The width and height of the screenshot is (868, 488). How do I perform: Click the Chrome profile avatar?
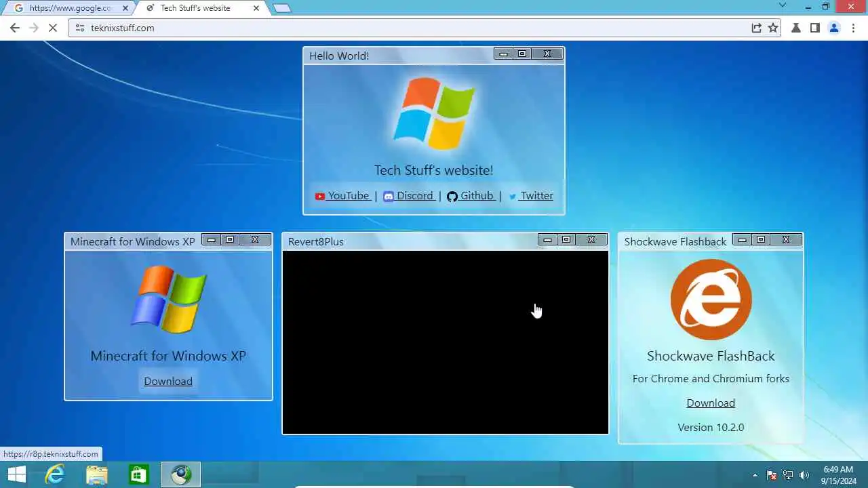(834, 28)
